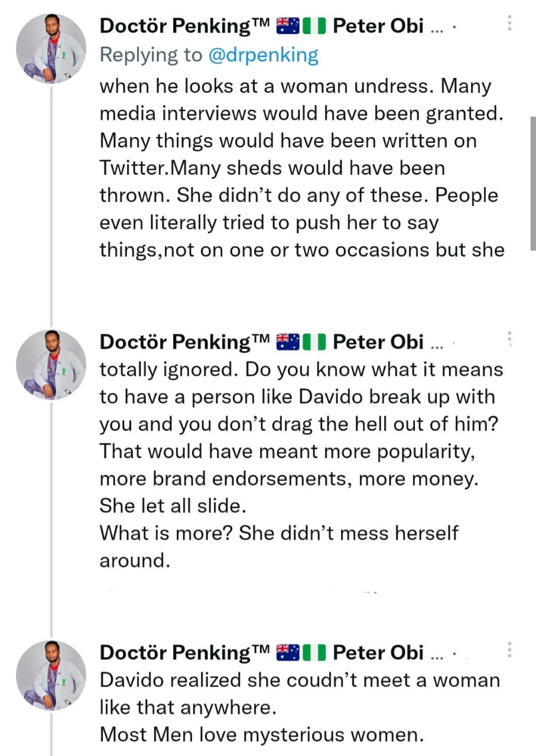Click the Australian flag emoji in the first tweet's name
Screen dimensions: 536x756
(x=288, y=27)
